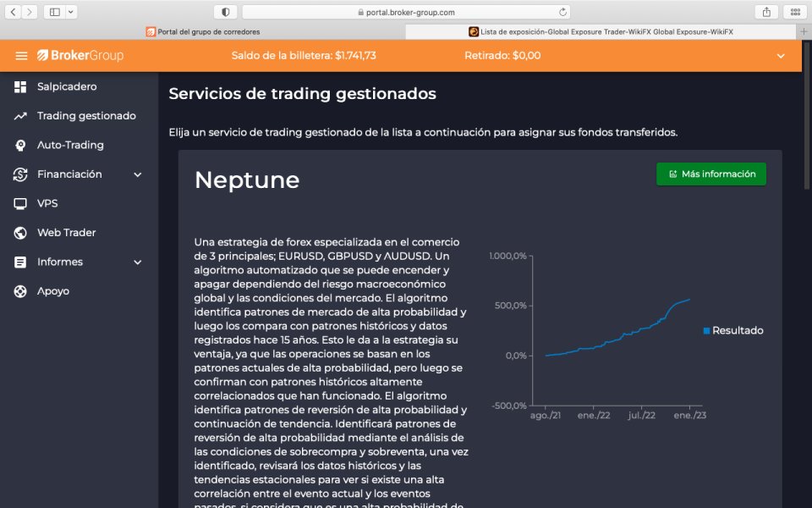Reload the page with the refresh icon
812x508 pixels.
pyautogui.click(x=562, y=12)
